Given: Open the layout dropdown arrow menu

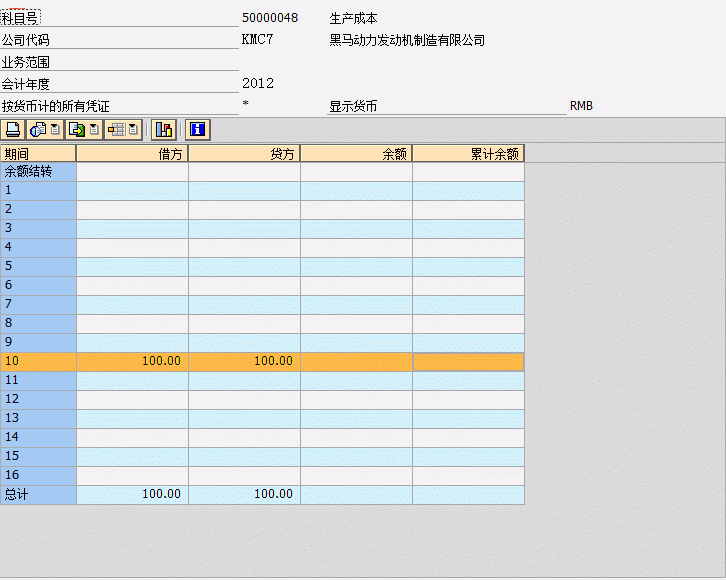Looking at the screenshot, I should click(133, 130).
